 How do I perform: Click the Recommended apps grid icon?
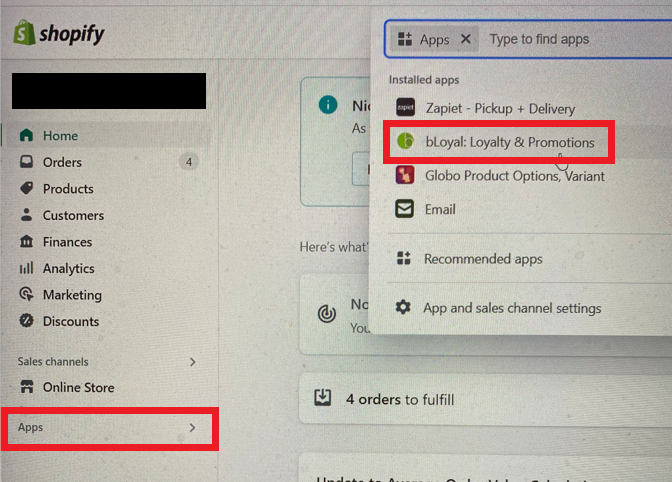point(403,258)
